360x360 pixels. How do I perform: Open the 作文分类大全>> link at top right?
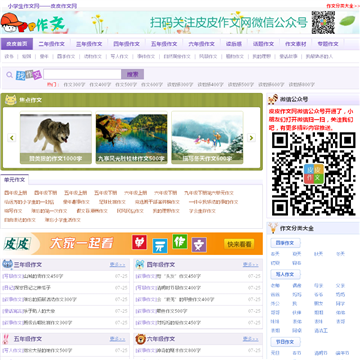coord(343,6)
